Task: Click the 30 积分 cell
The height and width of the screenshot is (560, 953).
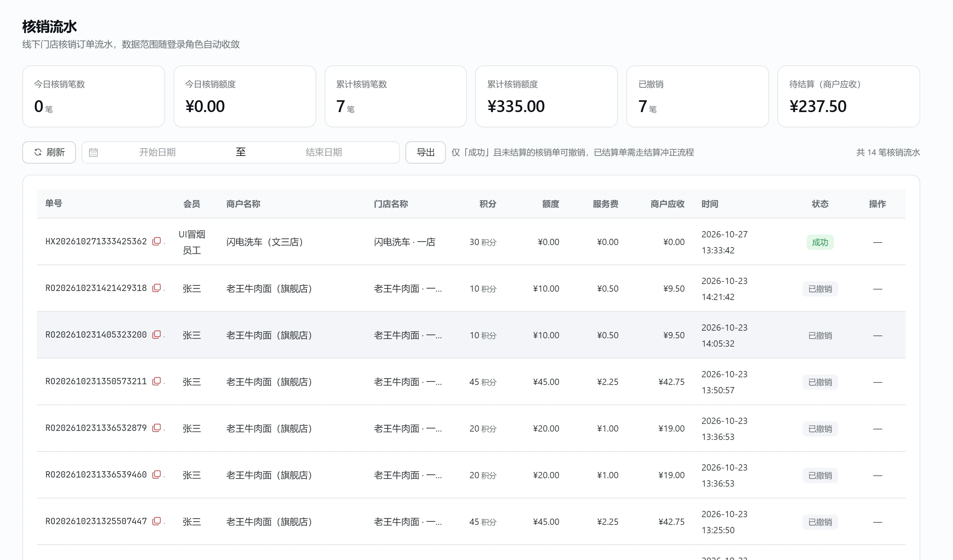Action: [x=483, y=242]
